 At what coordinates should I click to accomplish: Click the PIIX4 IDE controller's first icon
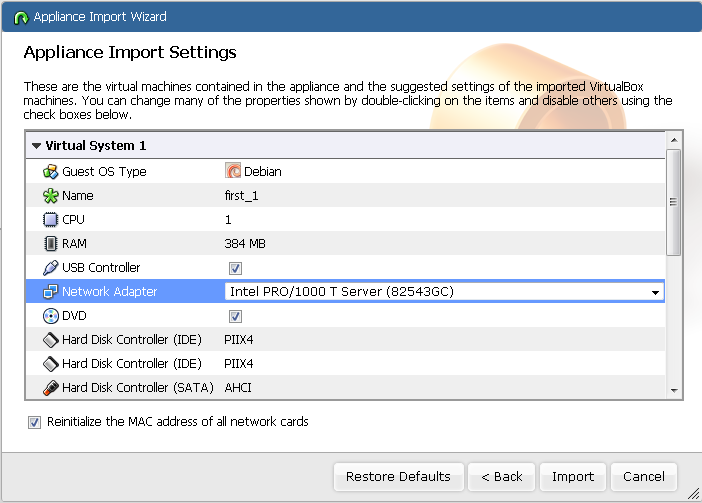(50, 340)
